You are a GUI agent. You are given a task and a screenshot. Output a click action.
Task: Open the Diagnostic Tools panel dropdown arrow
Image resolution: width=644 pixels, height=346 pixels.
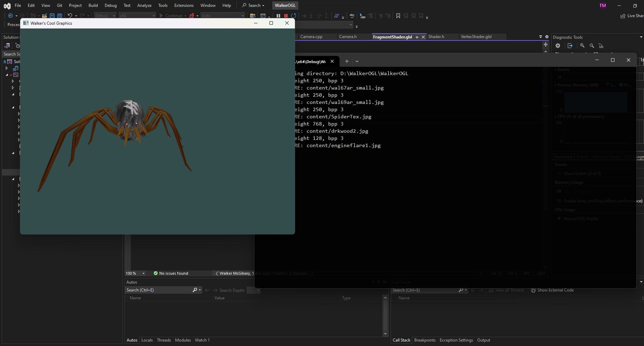click(641, 37)
